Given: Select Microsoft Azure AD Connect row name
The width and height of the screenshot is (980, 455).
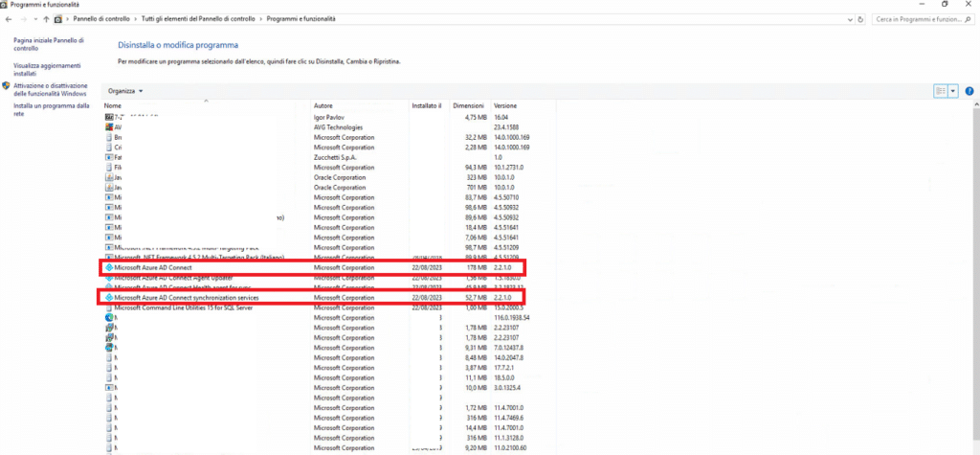Looking at the screenshot, I should click(x=153, y=267).
